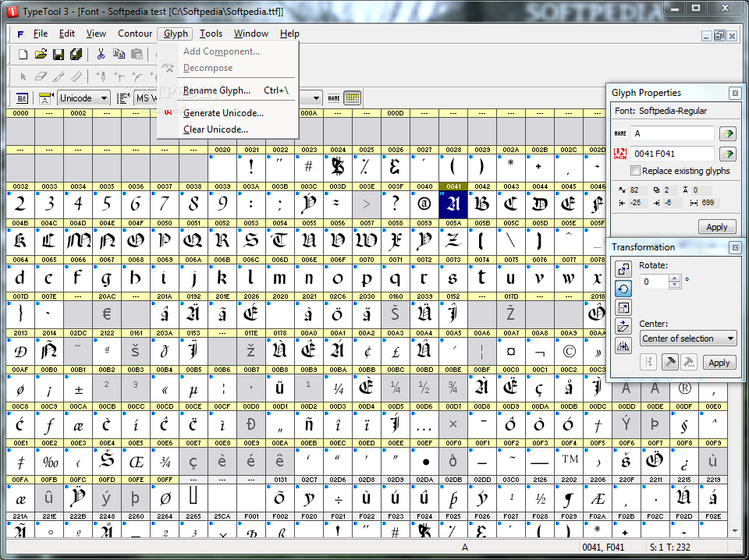The image size is (749, 560).
Task: Open the Contour menu
Action: [x=135, y=34]
